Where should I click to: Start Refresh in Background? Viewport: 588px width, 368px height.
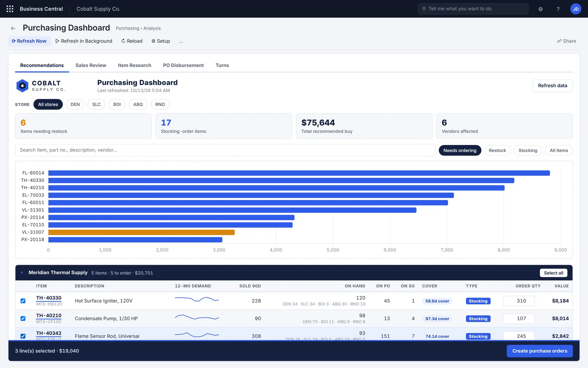tap(84, 41)
